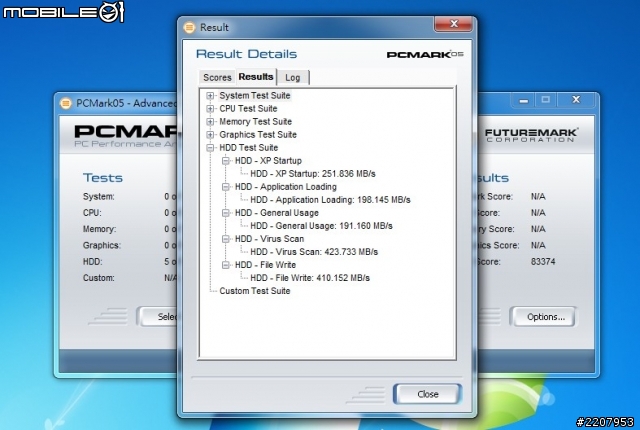This screenshot has width=640, height=430.
Task: Collapse the HDD - Application Loading branch
Action: click(225, 187)
